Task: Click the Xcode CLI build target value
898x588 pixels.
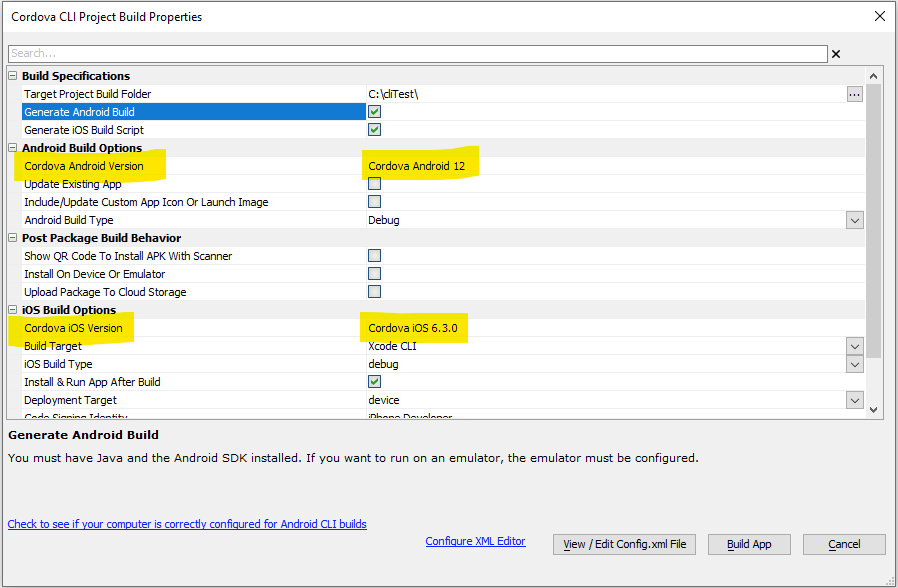Action: click(x=392, y=346)
